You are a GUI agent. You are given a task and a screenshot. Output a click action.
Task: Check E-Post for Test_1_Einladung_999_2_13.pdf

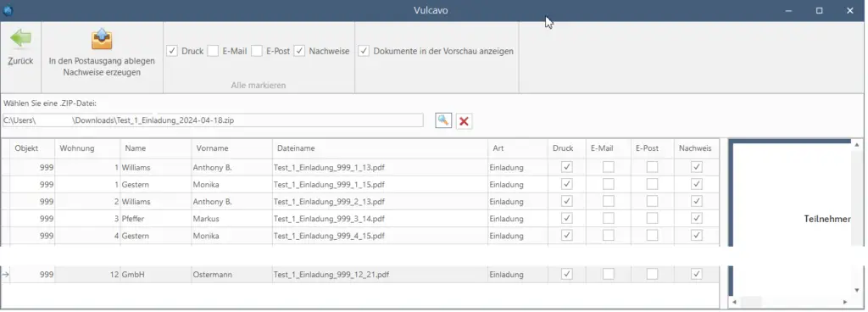653,202
